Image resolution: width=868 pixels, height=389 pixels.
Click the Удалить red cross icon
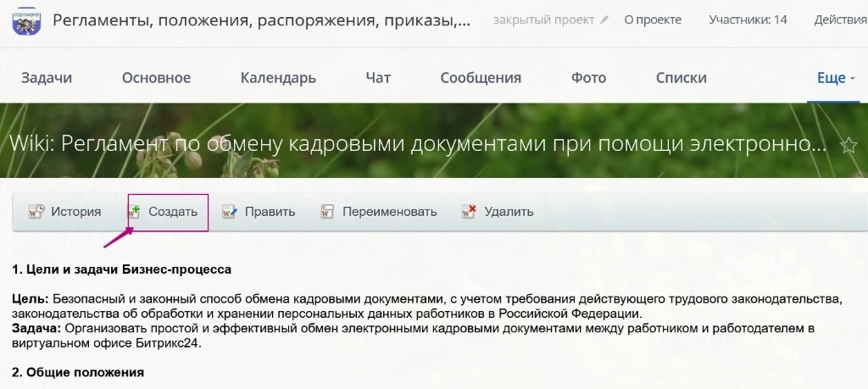[469, 211]
